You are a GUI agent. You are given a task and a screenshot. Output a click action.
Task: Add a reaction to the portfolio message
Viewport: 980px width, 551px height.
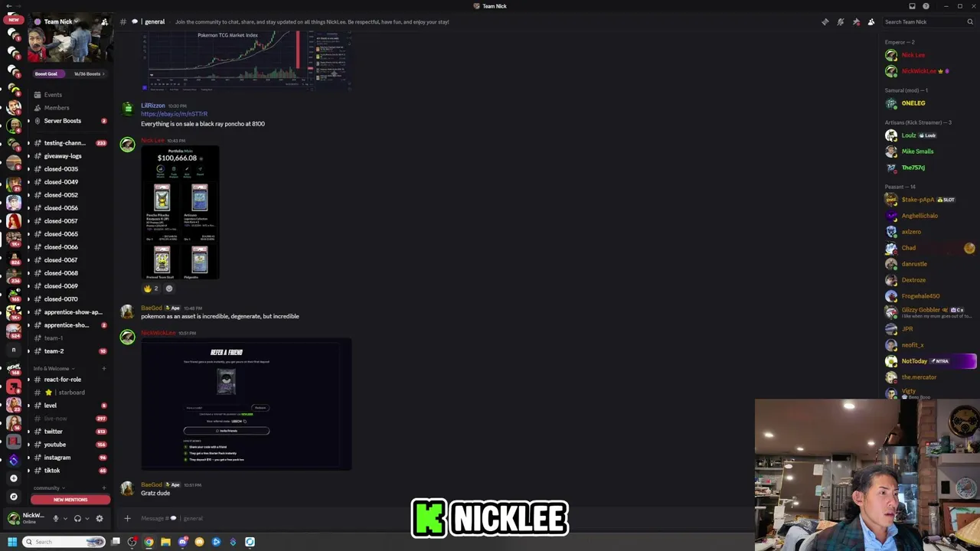pos(169,289)
